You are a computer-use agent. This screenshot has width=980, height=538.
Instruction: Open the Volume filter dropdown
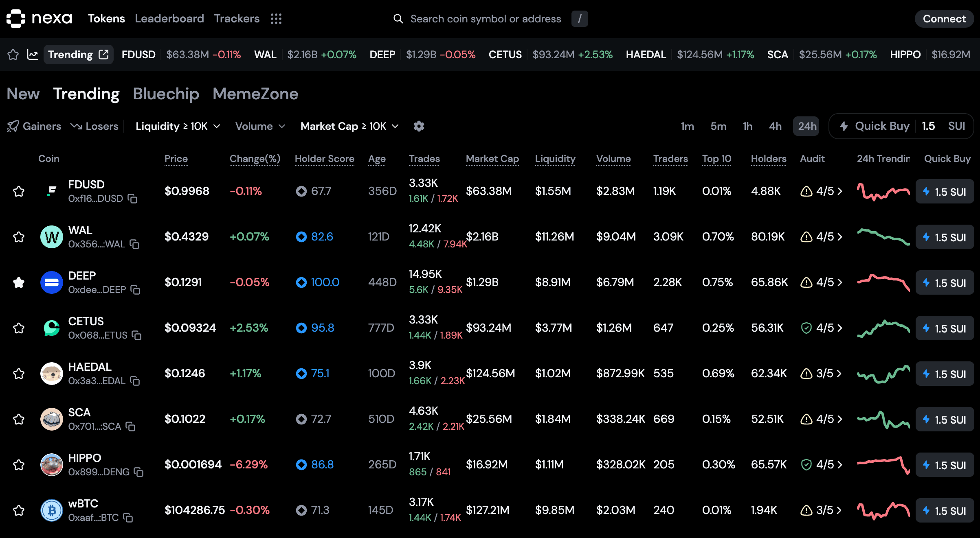(x=260, y=126)
